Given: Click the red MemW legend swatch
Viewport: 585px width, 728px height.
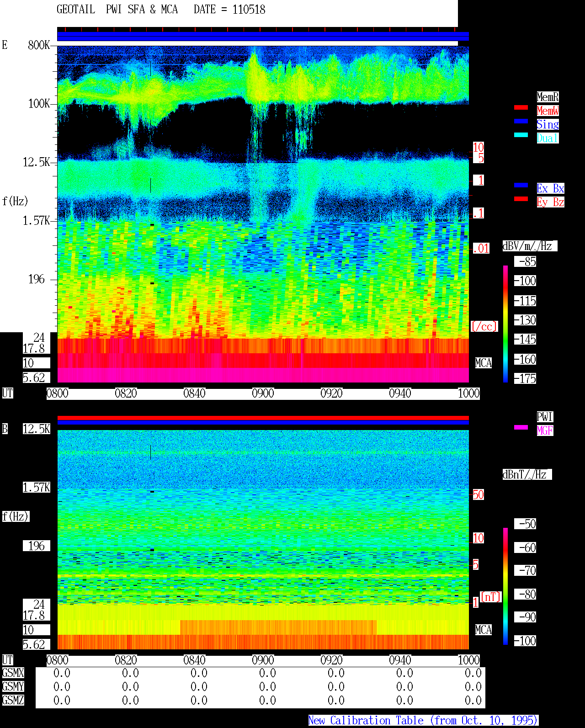Looking at the screenshot, I should click(521, 107).
